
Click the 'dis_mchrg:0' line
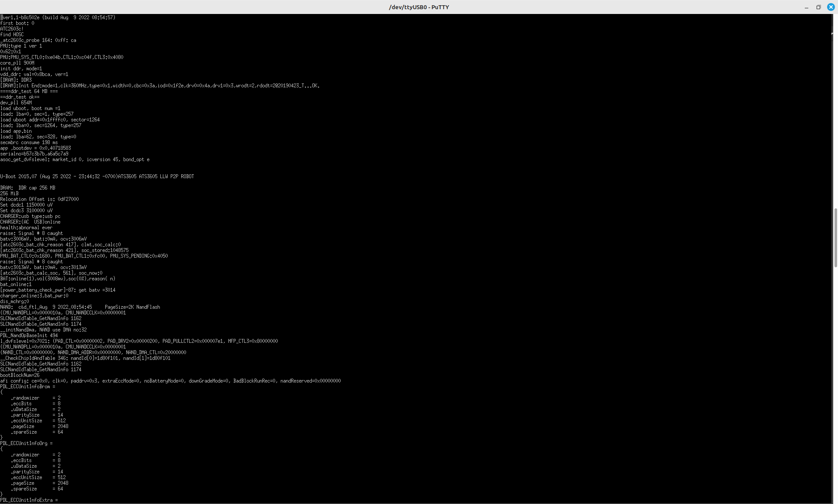click(14, 301)
